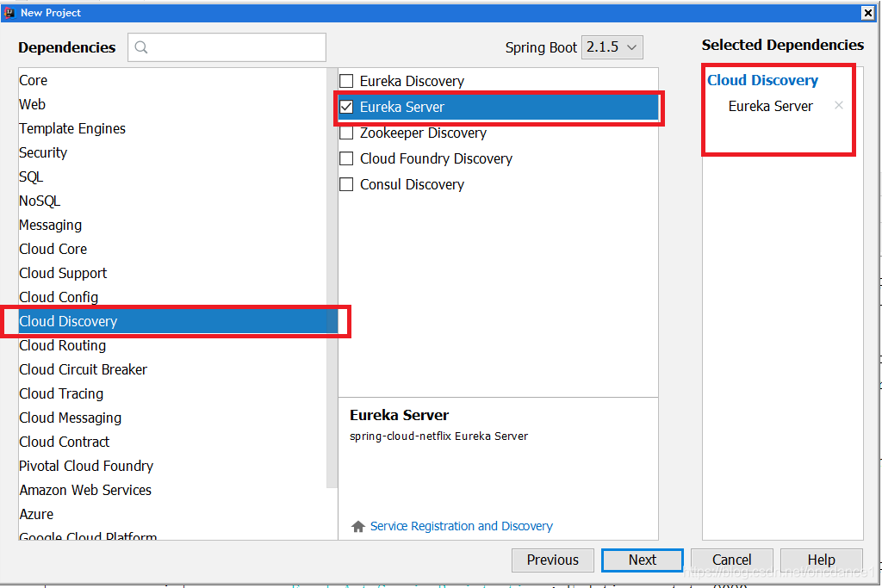This screenshot has width=882, height=588.
Task: Click the Previous button
Action: pyautogui.click(x=552, y=560)
